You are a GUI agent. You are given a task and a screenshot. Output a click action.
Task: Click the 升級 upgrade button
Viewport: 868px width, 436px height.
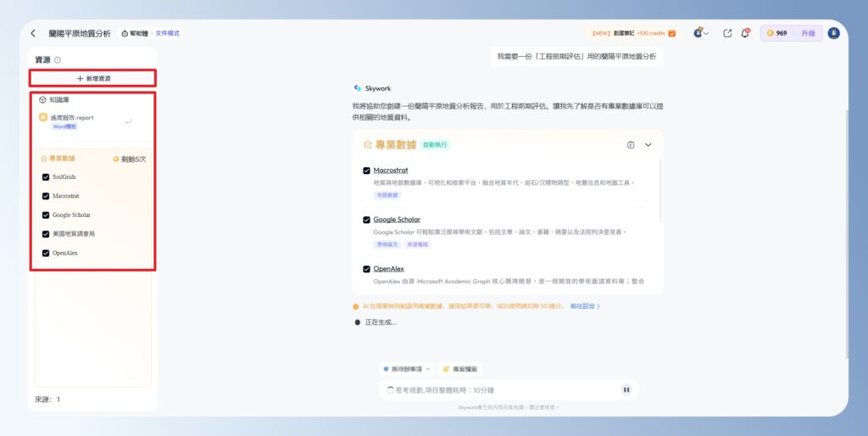coord(808,33)
